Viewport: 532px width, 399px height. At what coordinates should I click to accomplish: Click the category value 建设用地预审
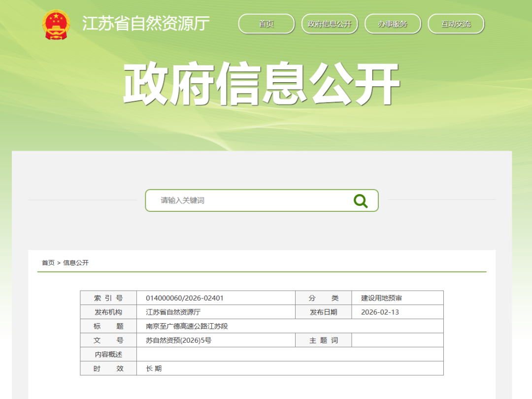point(382,298)
